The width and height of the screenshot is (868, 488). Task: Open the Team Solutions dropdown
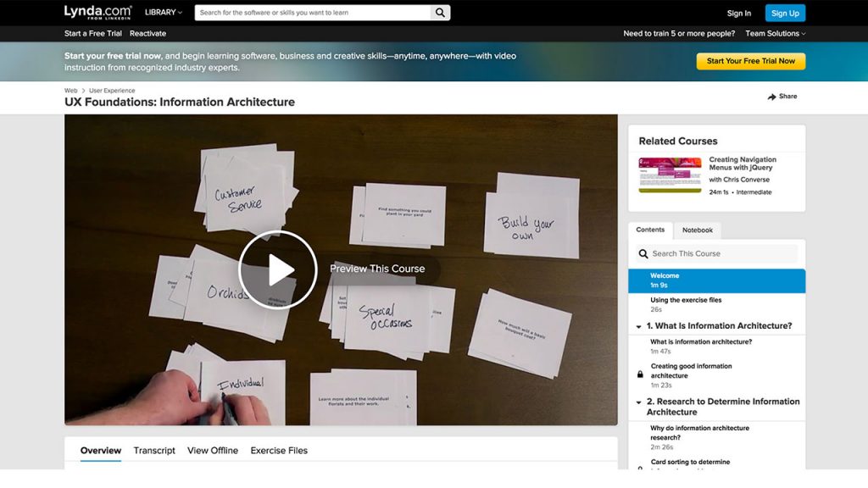coord(773,33)
